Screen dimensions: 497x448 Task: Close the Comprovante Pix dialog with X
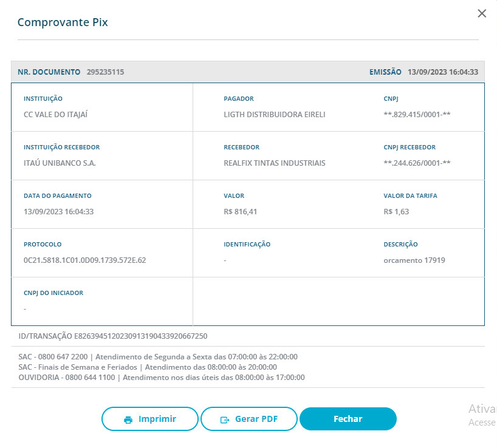pyautogui.click(x=482, y=13)
